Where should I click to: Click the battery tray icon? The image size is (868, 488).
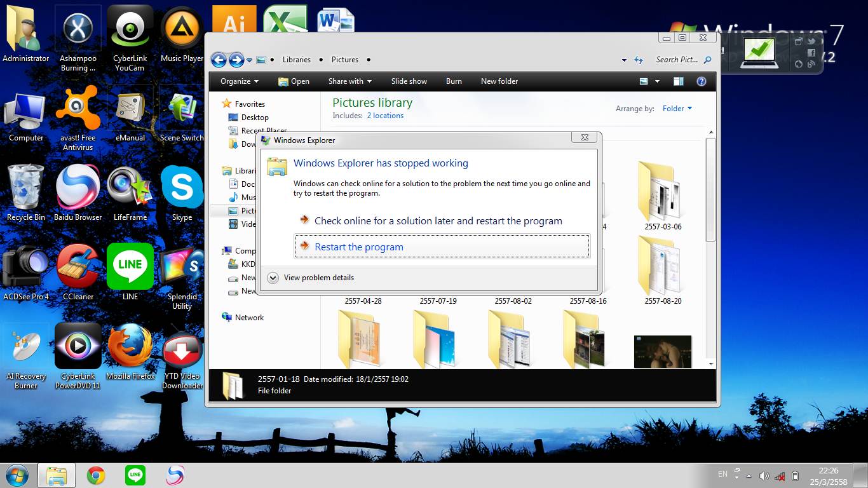tap(795, 475)
